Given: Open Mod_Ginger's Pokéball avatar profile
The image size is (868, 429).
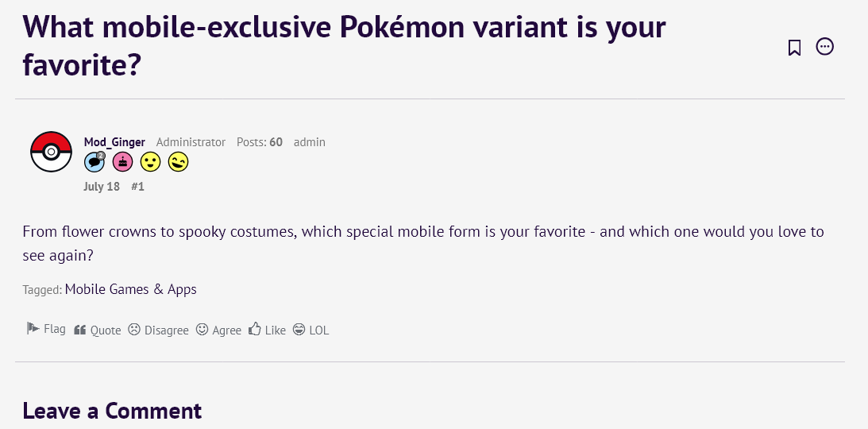Looking at the screenshot, I should [51, 152].
